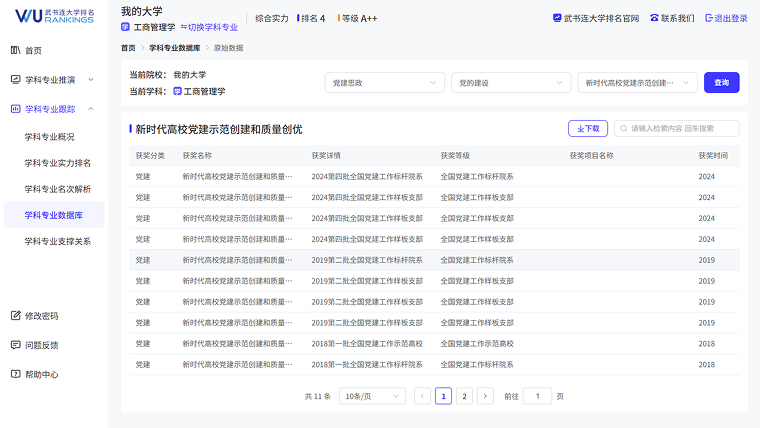The height and width of the screenshot is (428, 760).
Task: Go to page 2 in pagination
Action: [x=464, y=396]
